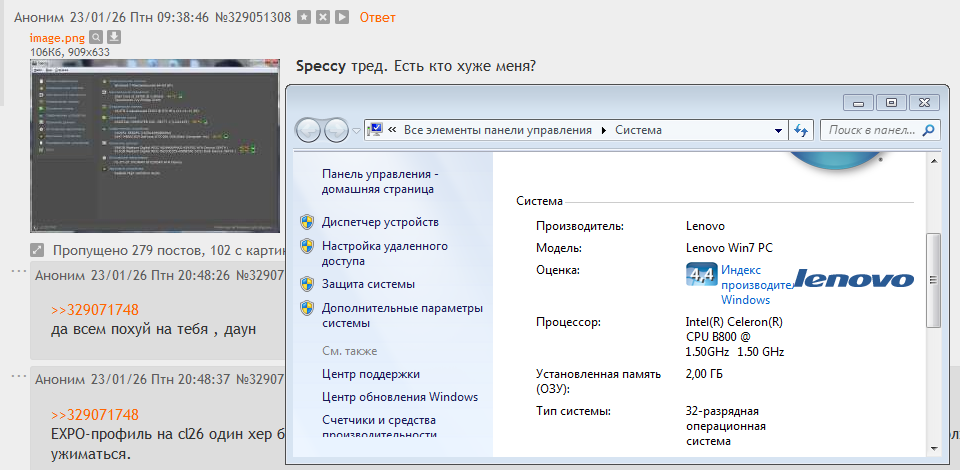
Task: Click the Back arrow in the Система window
Action: click(309, 130)
